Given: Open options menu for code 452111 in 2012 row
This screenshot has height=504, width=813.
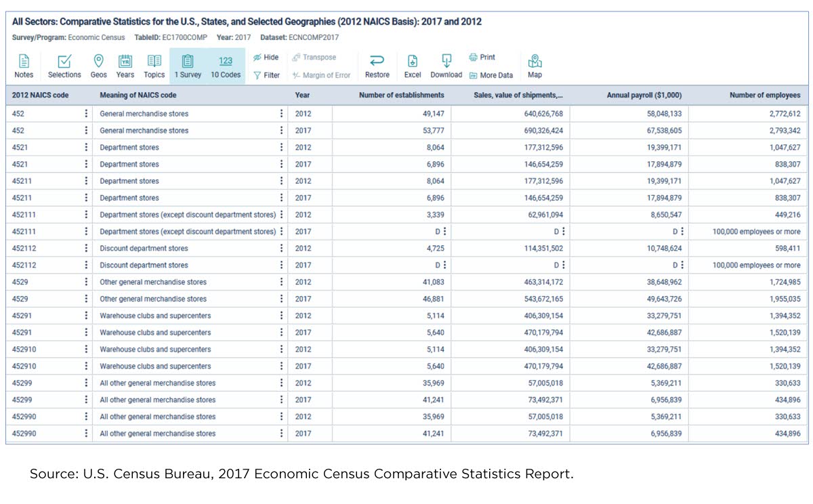Looking at the screenshot, I should tap(86, 215).
